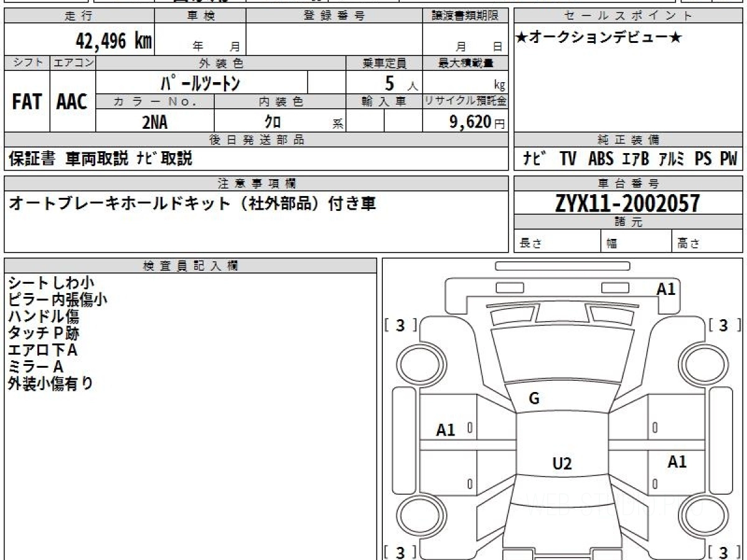Click the 外装色 header
Screen dimensions: 747x560
(221, 63)
